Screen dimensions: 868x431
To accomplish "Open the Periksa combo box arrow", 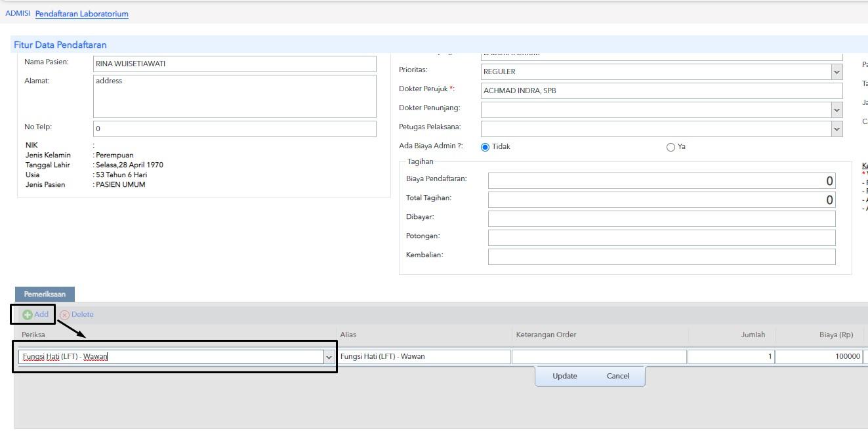I will click(329, 358).
